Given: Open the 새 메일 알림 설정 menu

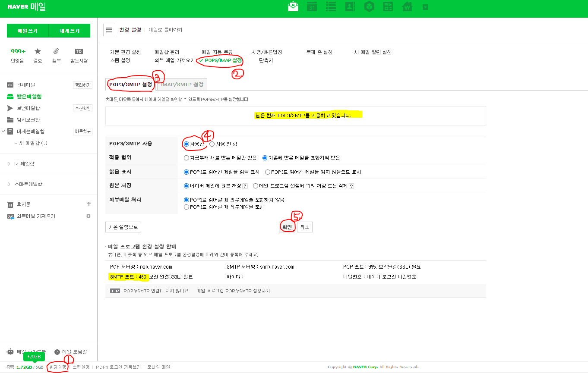Looking at the screenshot, I should pyautogui.click(x=373, y=52).
